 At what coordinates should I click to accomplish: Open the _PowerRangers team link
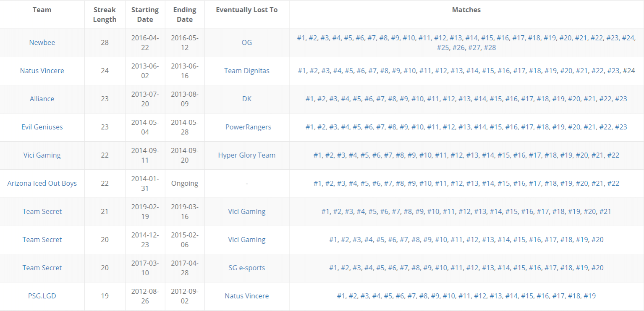[x=247, y=127]
